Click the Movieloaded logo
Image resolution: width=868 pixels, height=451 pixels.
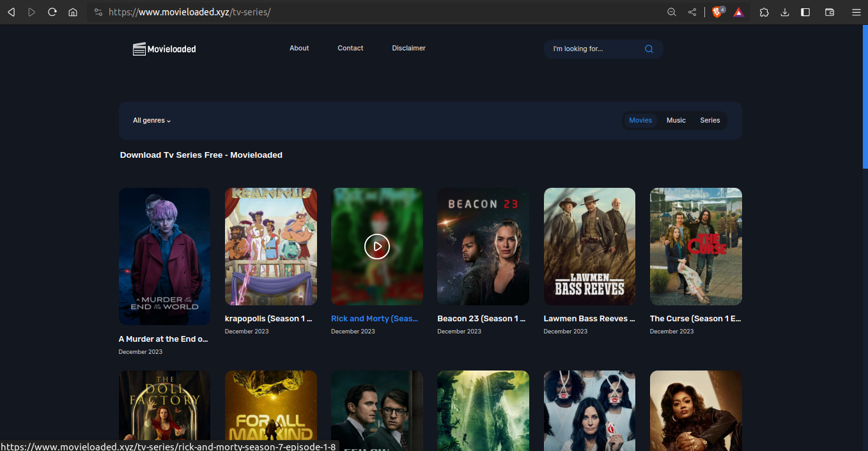click(164, 49)
